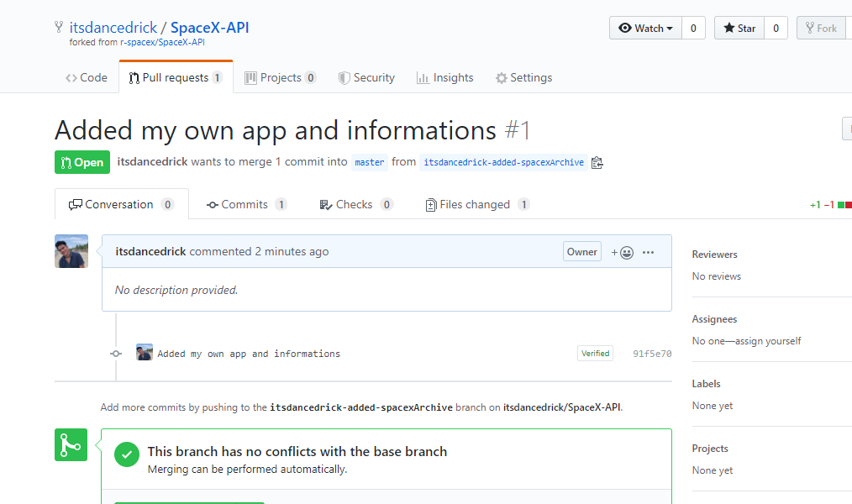Star this repository
852x504 pixels.
pyautogui.click(x=739, y=29)
